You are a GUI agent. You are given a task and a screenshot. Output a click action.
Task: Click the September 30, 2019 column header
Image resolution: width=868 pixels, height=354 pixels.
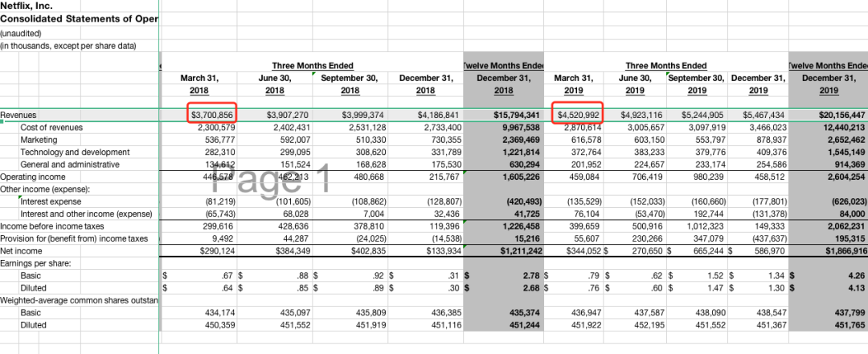tap(696, 84)
